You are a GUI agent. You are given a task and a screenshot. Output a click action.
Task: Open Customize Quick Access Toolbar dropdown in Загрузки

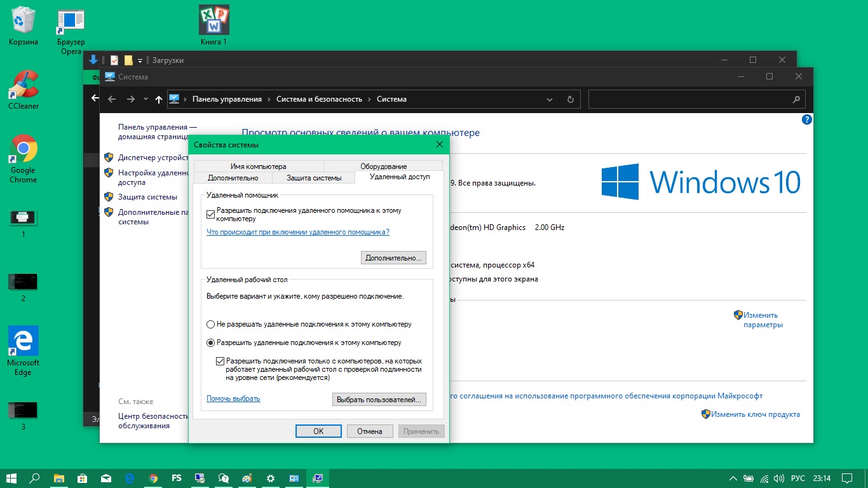[x=140, y=60]
